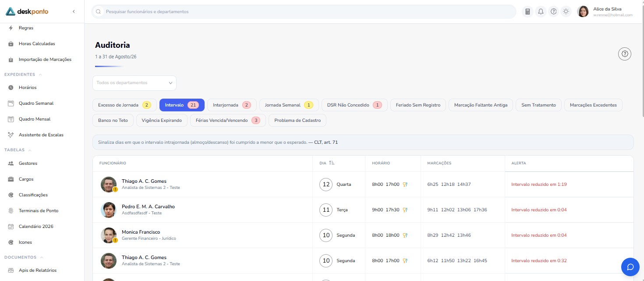Select the Marcações Excedentes filter
This screenshot has width=644, height=281.
point(593,105)
